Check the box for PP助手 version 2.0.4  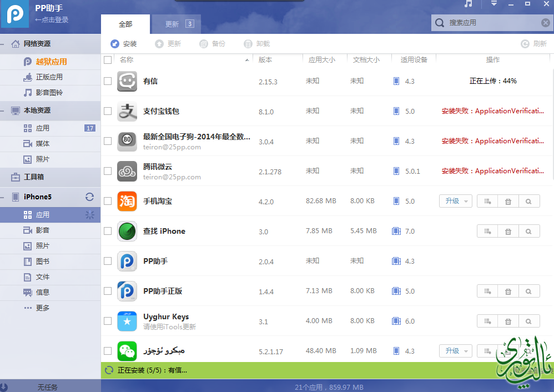point(108,261)
